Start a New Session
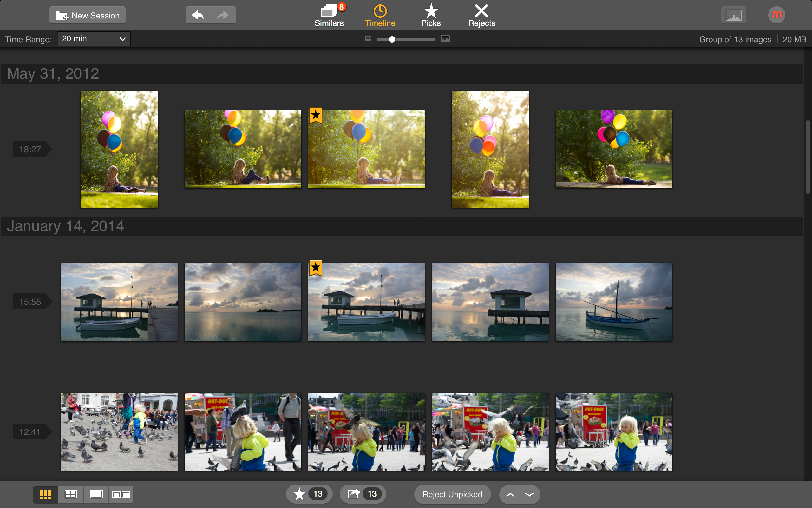The height and width of the screenshot is (508, 812). point(88,16)
